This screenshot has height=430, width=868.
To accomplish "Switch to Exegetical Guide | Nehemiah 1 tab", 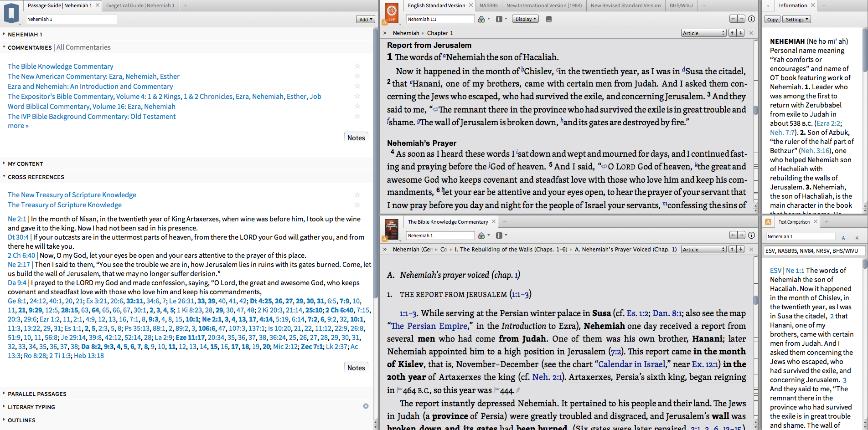I will tap(140, 5).
